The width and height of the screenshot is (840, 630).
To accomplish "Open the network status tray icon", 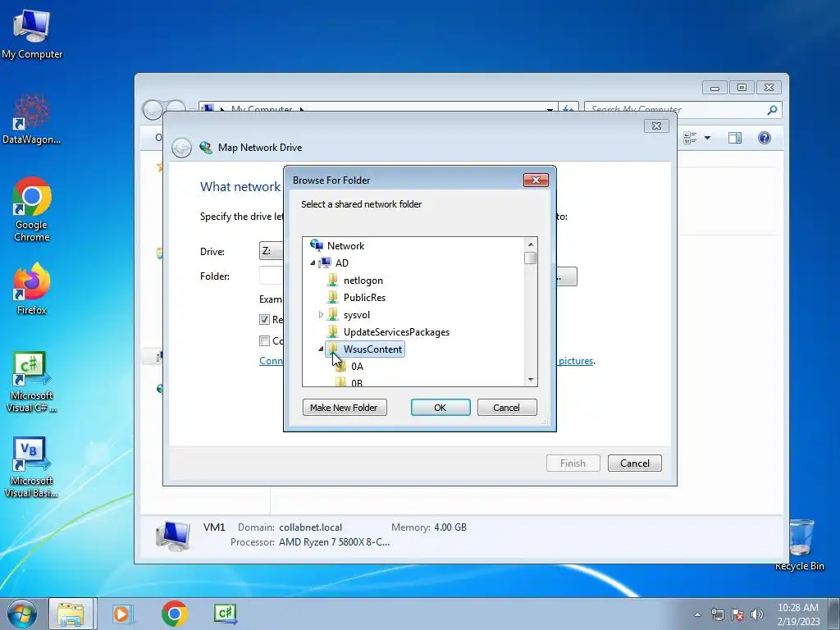I will tap(717, 614).
